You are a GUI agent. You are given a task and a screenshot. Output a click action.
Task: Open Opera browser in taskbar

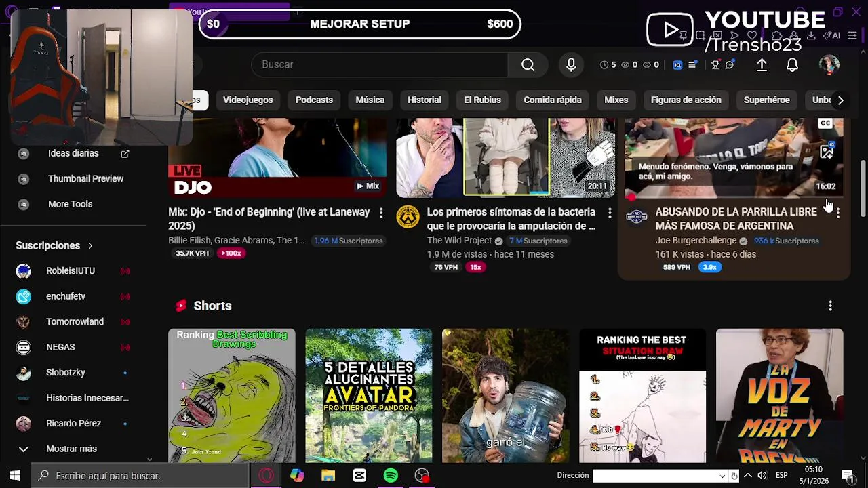pos(266,476)
